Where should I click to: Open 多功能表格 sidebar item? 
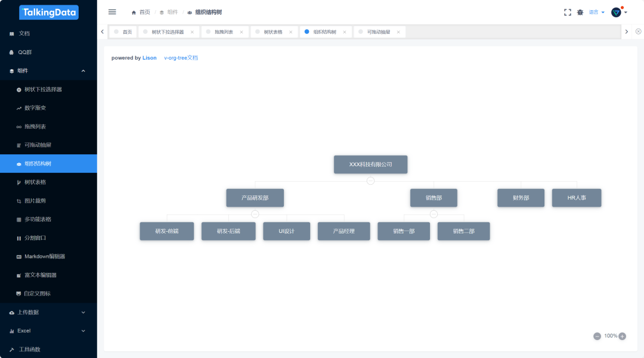(x=48, y=219)
